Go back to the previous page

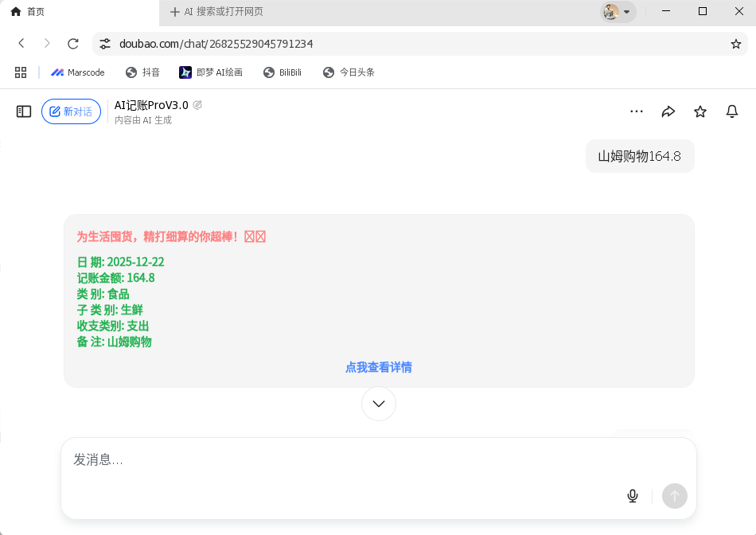[x=21, y=44]
